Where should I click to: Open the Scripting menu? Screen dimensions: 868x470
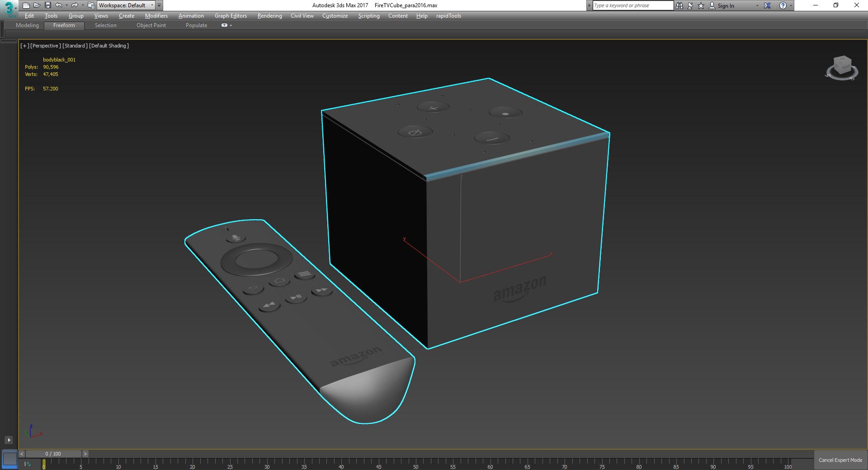pos(369,16)
